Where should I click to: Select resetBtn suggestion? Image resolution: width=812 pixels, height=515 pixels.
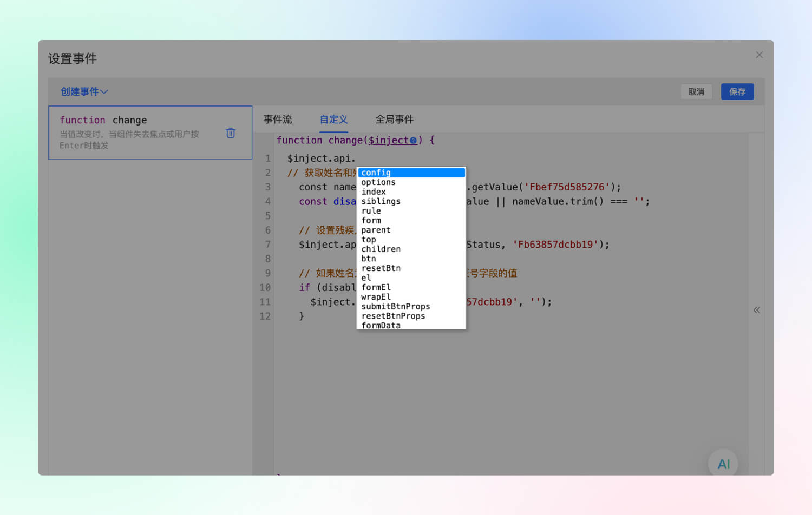pyautogui.click(x=411, y=268)
